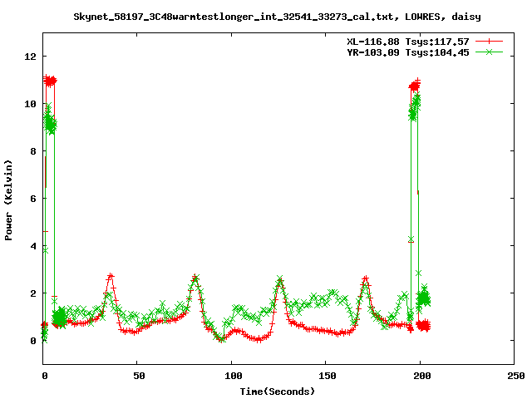The height and width of the screenshot is (399, 532).
Task: Click y-axis tick label 2
Action: pyautogui.click(x=33, y=293)
